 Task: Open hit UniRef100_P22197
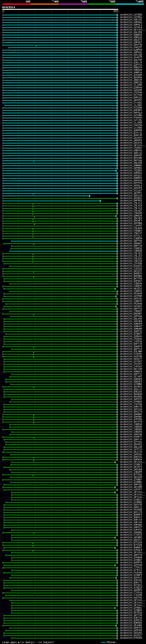pos(131,191)
